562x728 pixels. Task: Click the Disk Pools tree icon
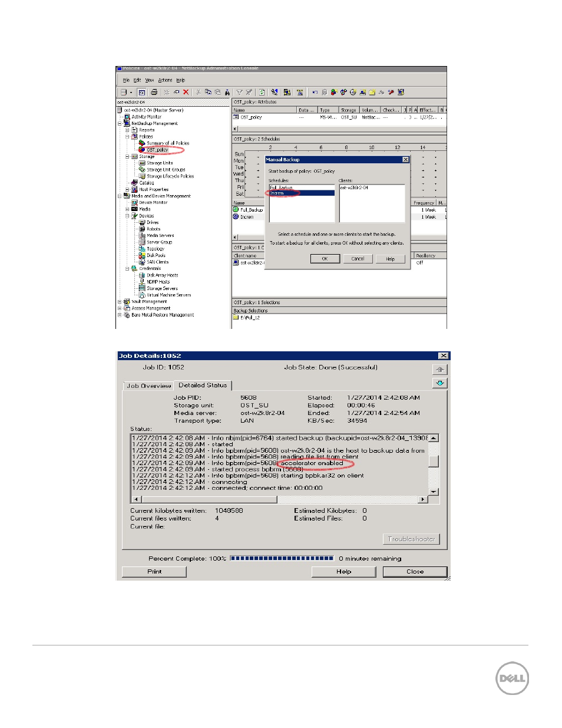tap(142, 255)
